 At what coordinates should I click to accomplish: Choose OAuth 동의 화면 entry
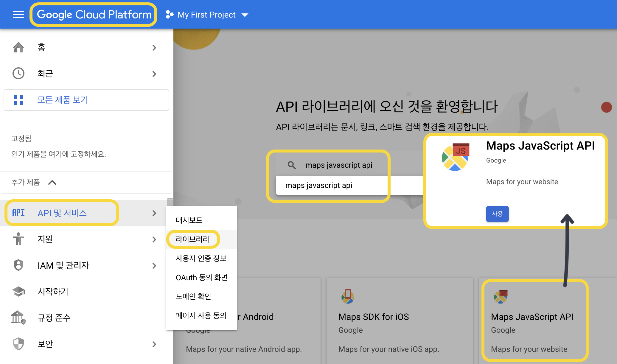(x=202, y=277)
